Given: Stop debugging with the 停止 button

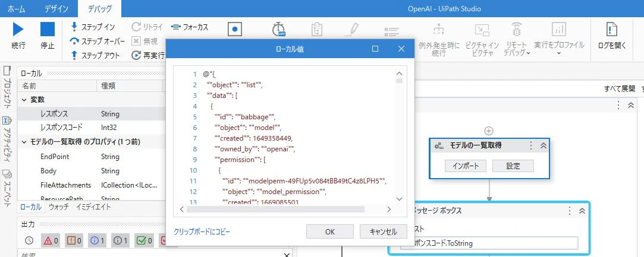Looking at the screenshot, I should pyautogui.click(x=47, y=30).
